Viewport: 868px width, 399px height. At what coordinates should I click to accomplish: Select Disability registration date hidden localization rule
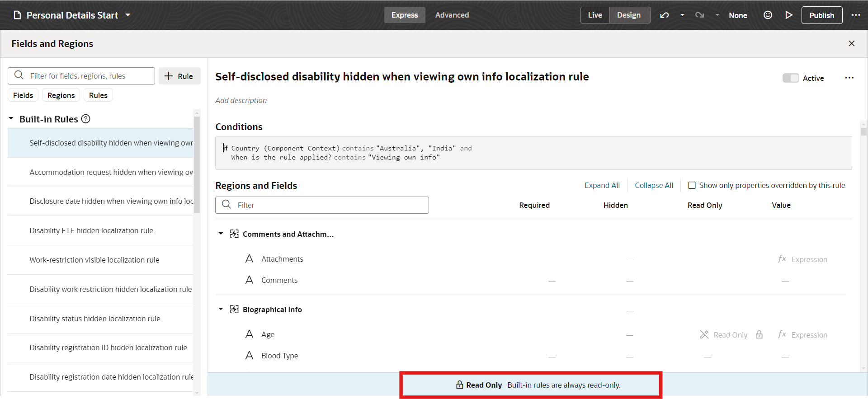[x=100, y=377]
